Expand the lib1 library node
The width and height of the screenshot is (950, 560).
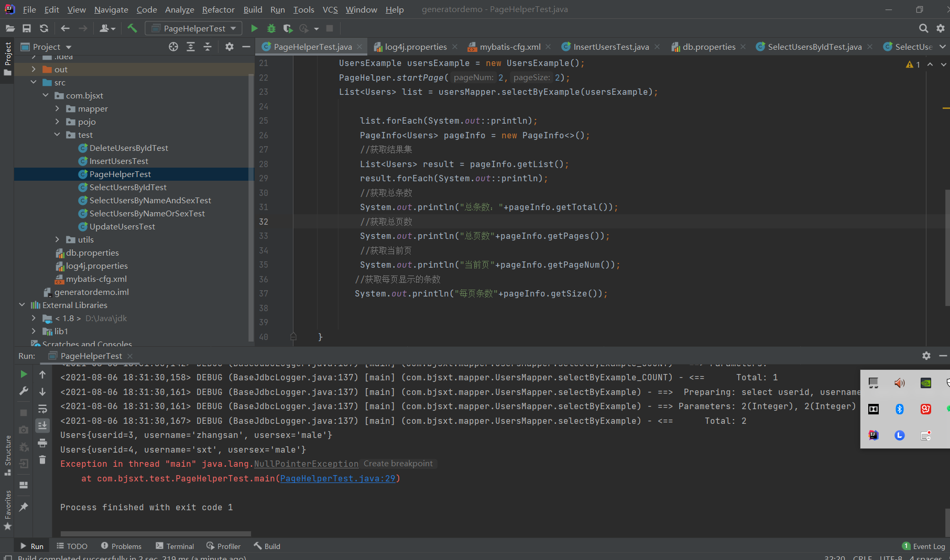pyautogui.click(x=34, y=331)
